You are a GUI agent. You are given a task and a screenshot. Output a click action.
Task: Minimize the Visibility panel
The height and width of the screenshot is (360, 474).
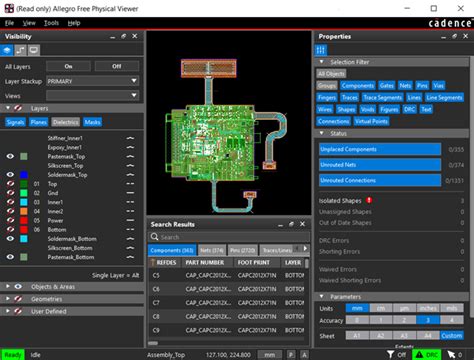coord(112,37)
